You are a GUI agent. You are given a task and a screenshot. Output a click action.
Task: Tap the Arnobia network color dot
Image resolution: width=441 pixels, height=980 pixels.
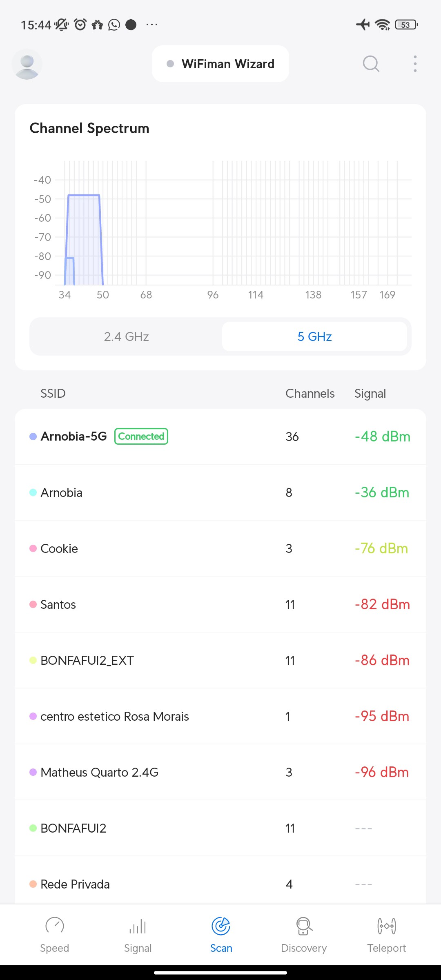point(33,493)
